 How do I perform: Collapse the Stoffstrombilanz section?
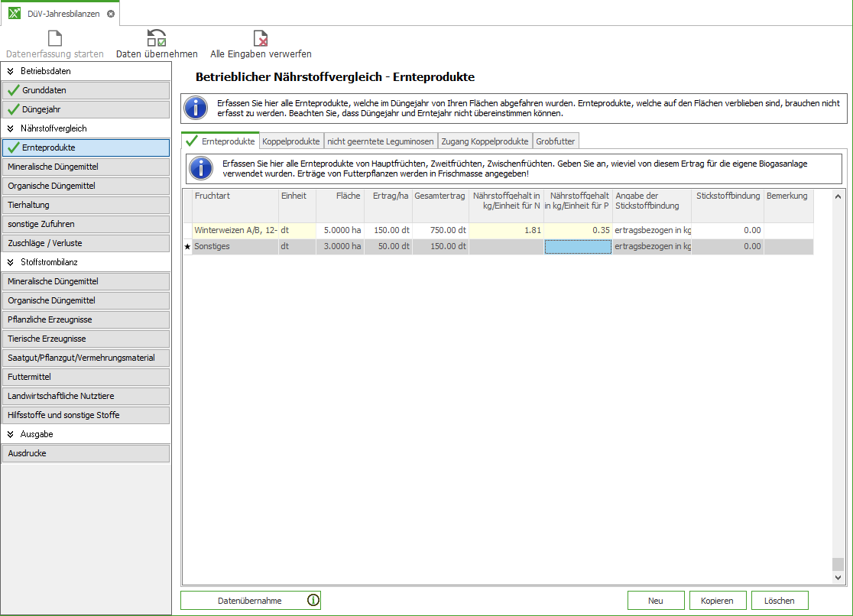coord(11,262)
